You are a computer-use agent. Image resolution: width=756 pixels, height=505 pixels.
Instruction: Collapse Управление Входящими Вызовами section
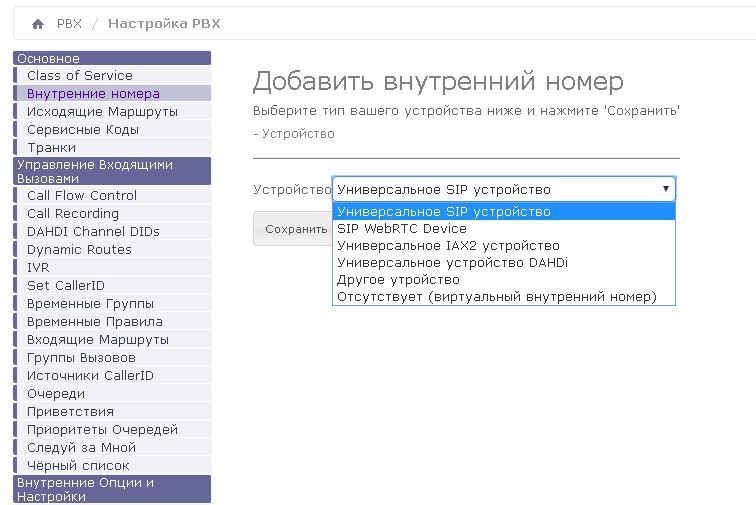tap(112, 171)
